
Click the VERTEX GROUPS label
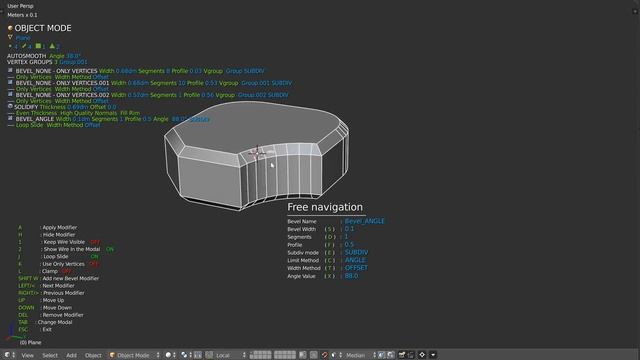(29, 62)
